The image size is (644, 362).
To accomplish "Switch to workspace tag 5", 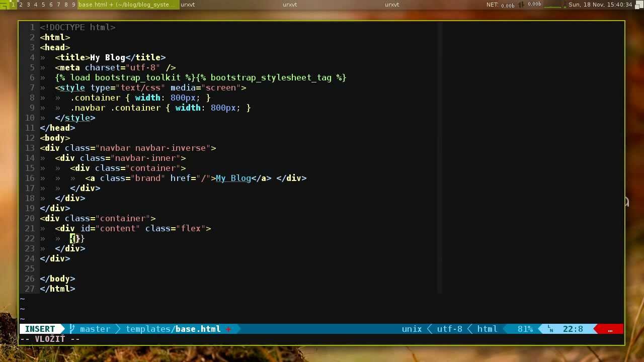I will 43,5.
